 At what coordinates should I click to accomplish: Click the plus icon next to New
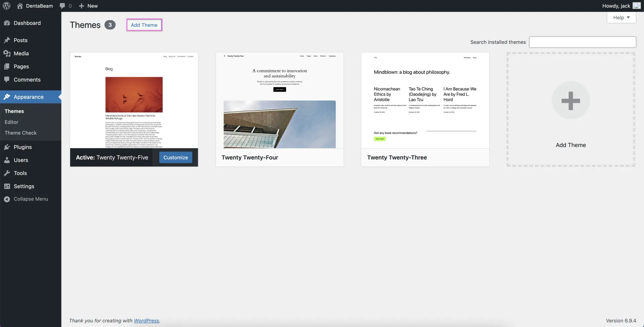click(x=82, y=6)
